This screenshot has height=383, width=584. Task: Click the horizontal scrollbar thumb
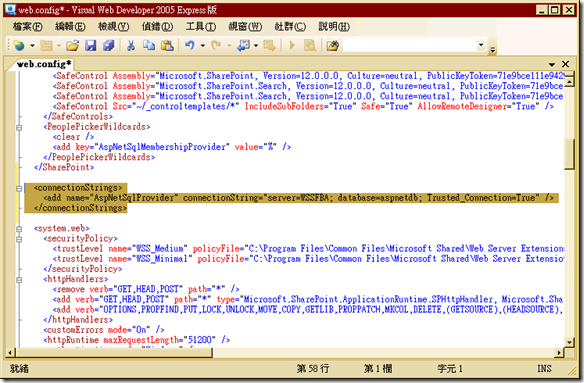114,352
